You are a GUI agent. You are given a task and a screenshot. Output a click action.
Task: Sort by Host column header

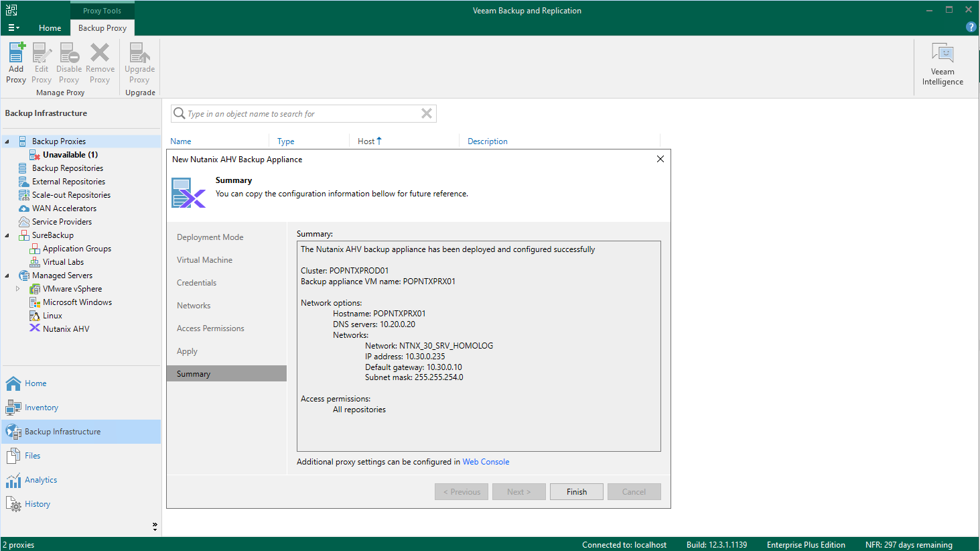pyautogui.click(x=366, y=141)
